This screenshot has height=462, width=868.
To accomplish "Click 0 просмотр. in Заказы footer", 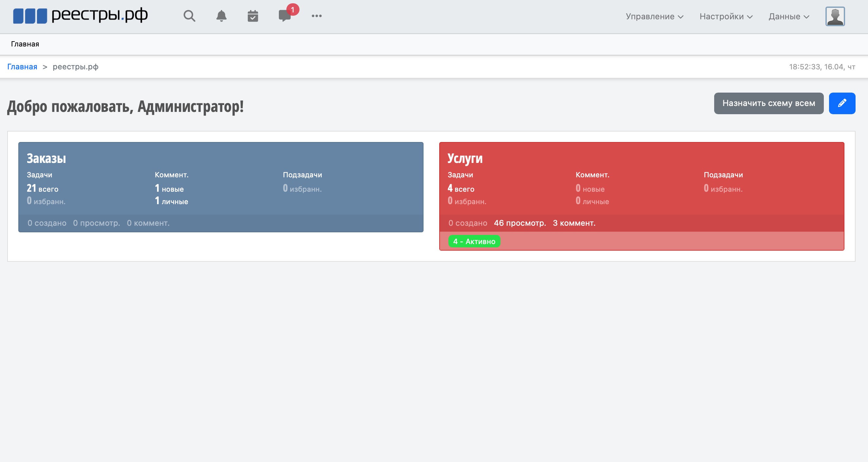I will 97,223.
